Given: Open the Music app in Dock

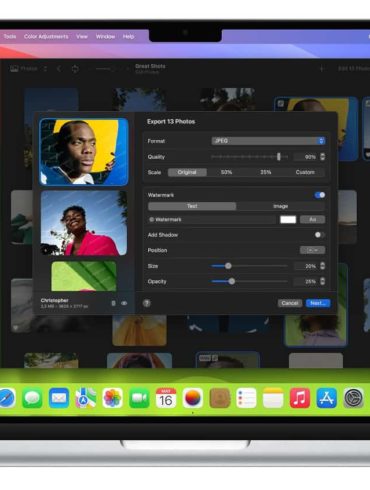Looking at the screenshot, I should pyautogui.click(x=300, y=398).
